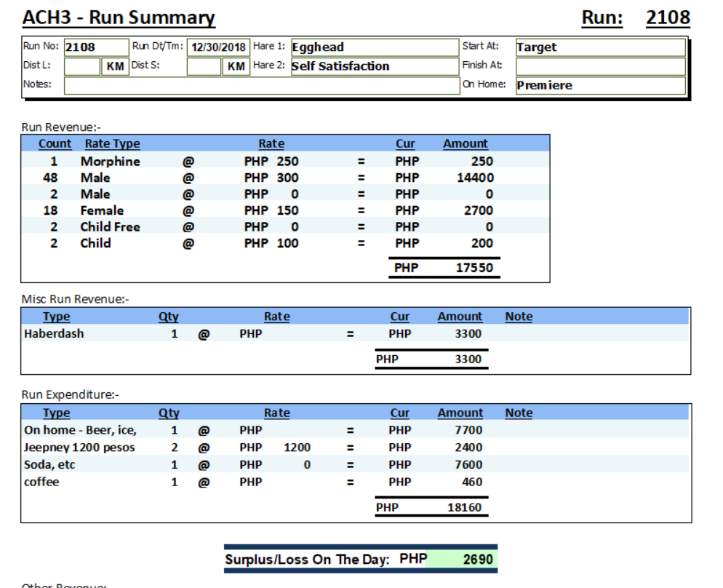The image size is (723, 588).
Task: Select the Start At field showing Target
Action: coord(600,47)
